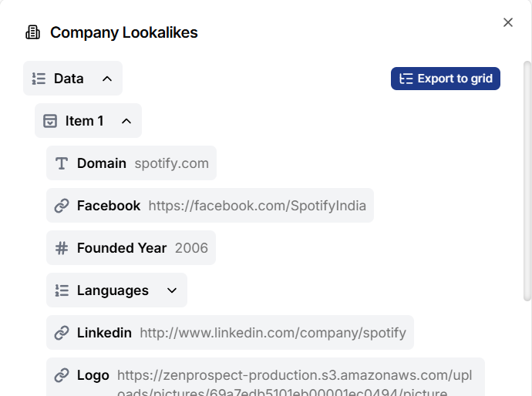Screen dimensions: 532x396
Task: Click the Company Lookalikes building icon
Action: (x=32, y=32)
